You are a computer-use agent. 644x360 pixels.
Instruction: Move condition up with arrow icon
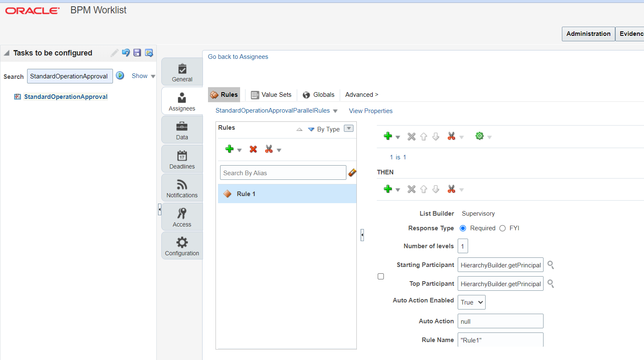pos(423,136)
